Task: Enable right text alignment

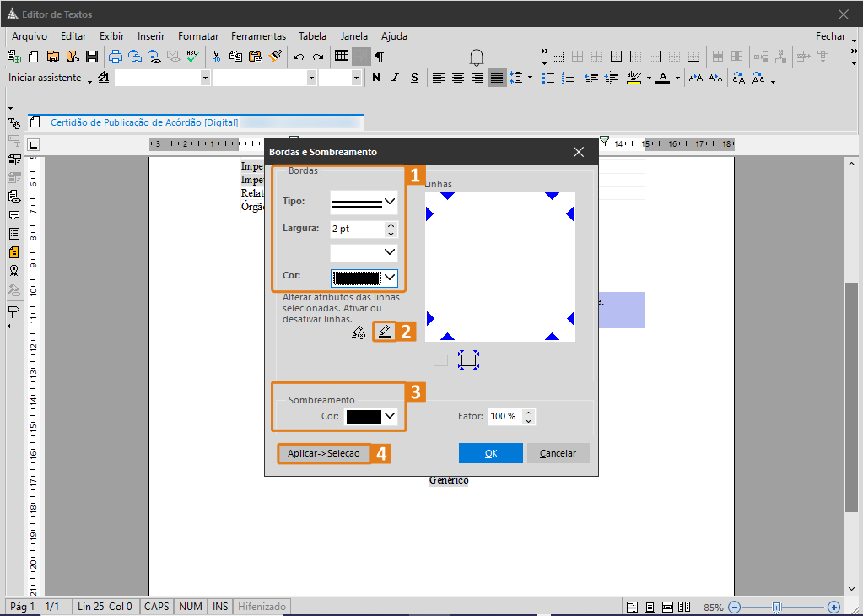Action: (x=477, y=78)
